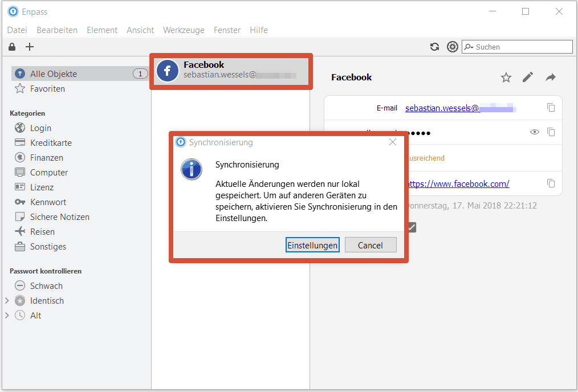
Task: Select Alle Objekte in the sidebar
Action: point(80,73)
